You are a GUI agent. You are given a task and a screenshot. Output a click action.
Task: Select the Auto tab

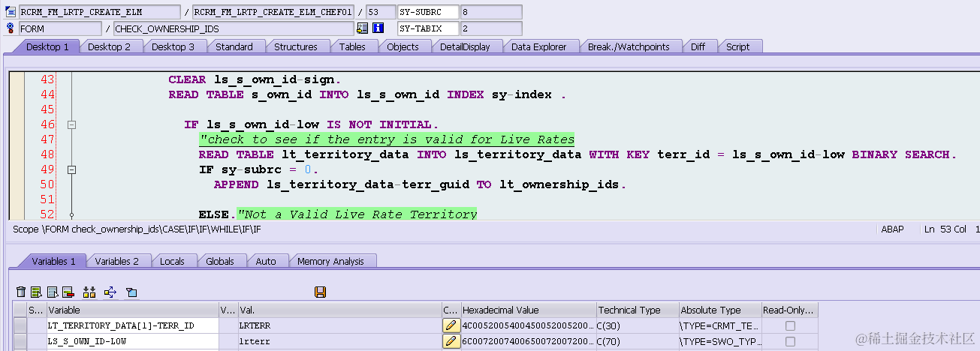point(266,261)
